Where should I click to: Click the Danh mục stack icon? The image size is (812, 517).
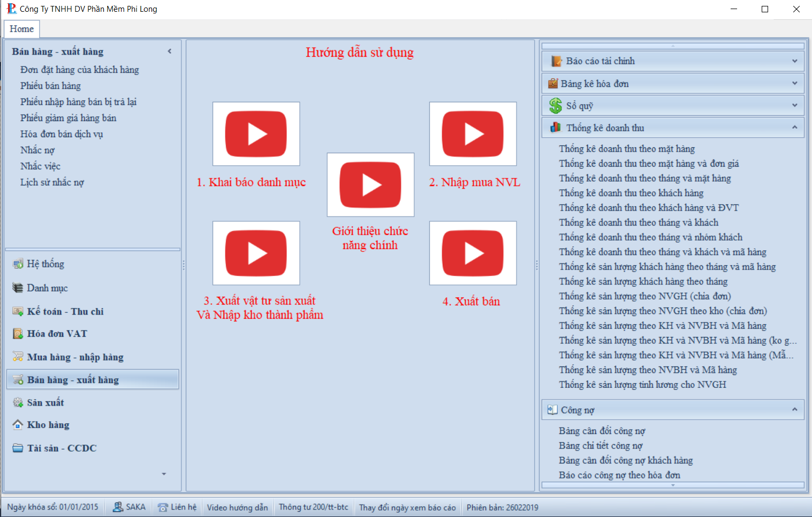(x=18, y=288)
